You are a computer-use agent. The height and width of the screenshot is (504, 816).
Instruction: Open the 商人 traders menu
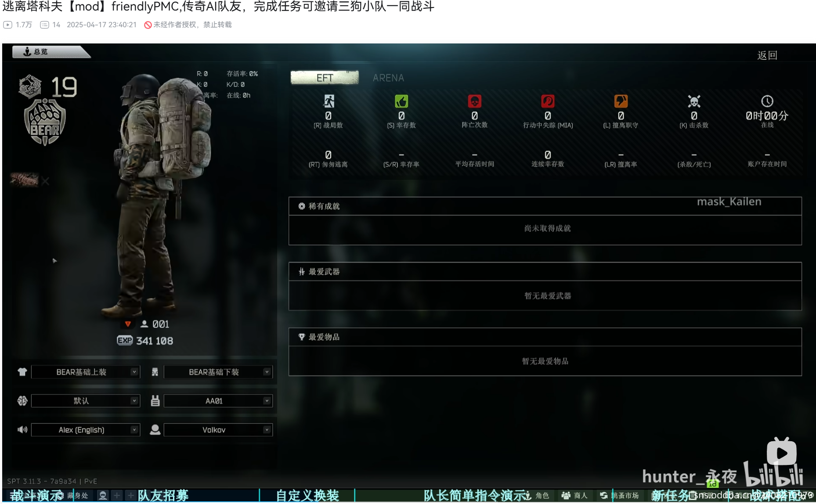(x=574, y=495)
